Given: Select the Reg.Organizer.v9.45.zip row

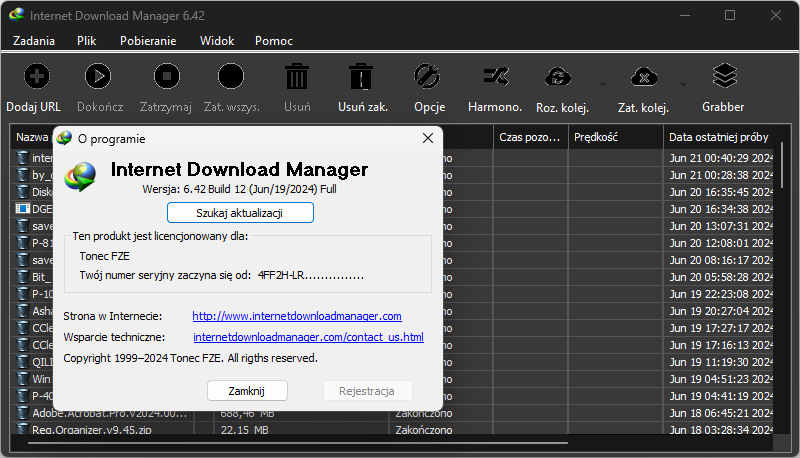Looking at the screenshot, I should (x=391, y=430).
